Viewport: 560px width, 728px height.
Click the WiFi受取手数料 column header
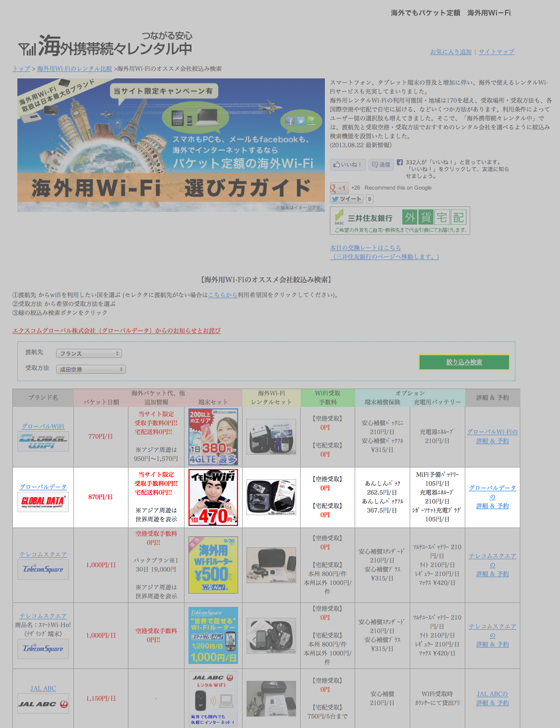tap(328, 397)
